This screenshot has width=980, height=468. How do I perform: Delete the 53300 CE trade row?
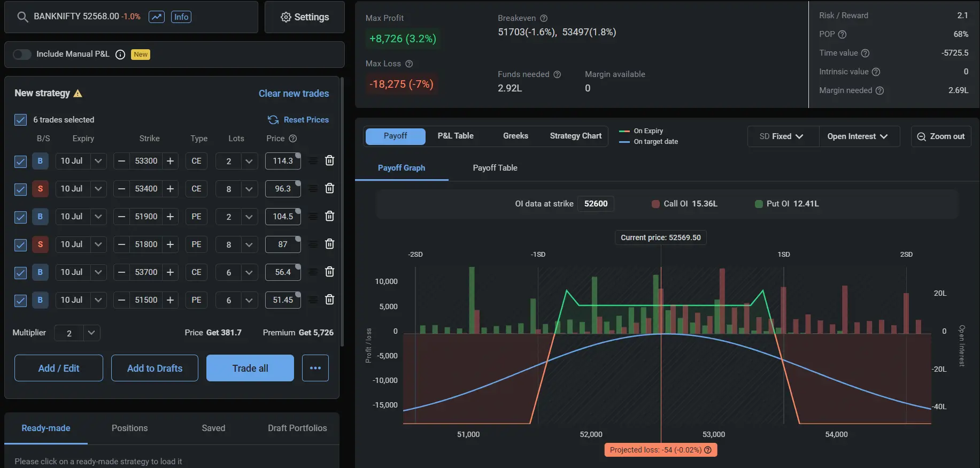pos(330,160)
